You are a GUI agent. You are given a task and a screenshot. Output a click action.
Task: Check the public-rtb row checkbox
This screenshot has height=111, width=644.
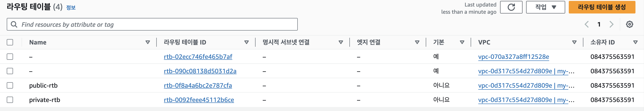click(x=10, y=86)
